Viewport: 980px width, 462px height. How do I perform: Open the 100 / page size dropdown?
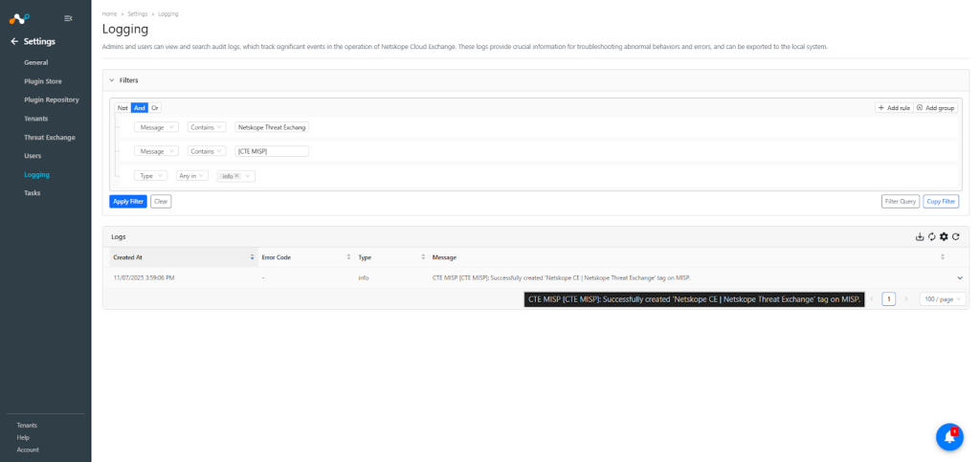[x=943, y=299]
